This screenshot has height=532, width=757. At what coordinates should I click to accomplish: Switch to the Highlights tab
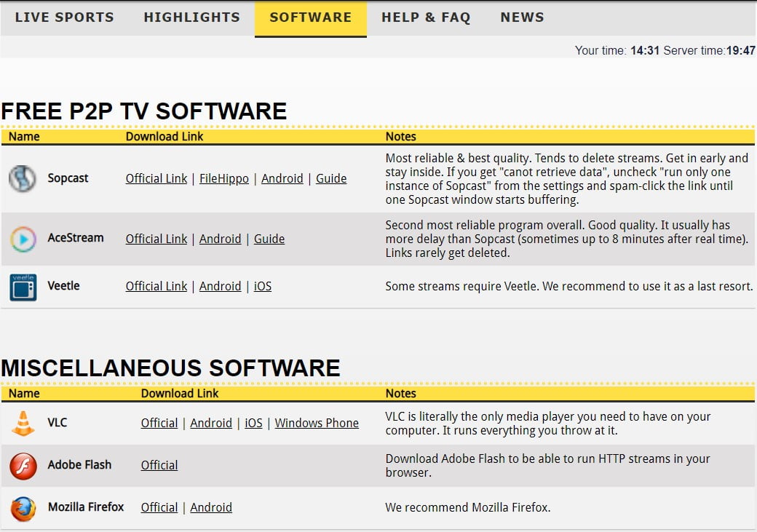(x=191, y=17)
